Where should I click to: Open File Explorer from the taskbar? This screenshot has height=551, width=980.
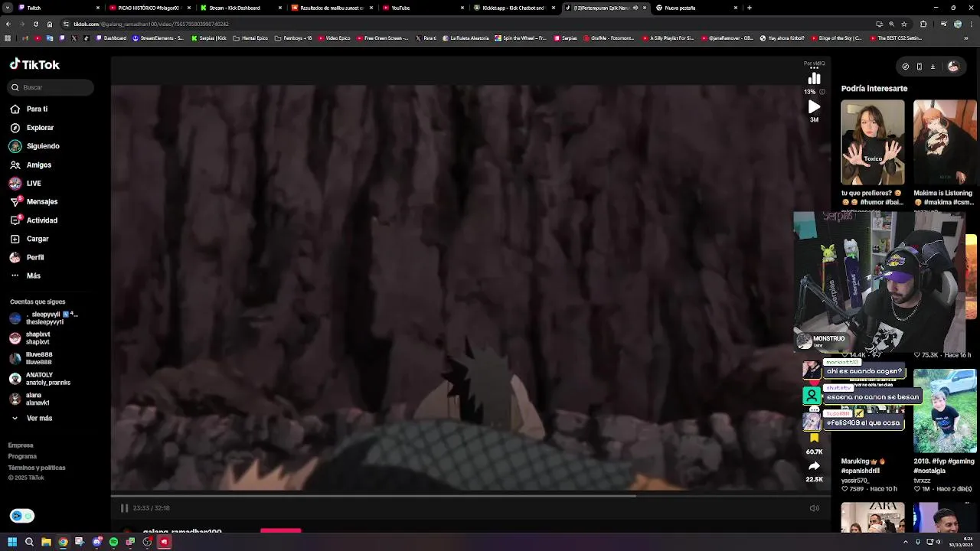pyautogui.click(x=46, y=542)
